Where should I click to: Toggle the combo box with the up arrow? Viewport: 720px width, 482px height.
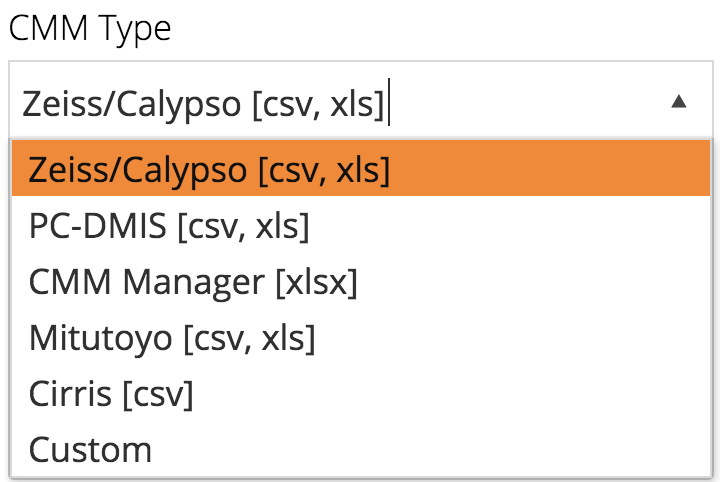point(678,101)
